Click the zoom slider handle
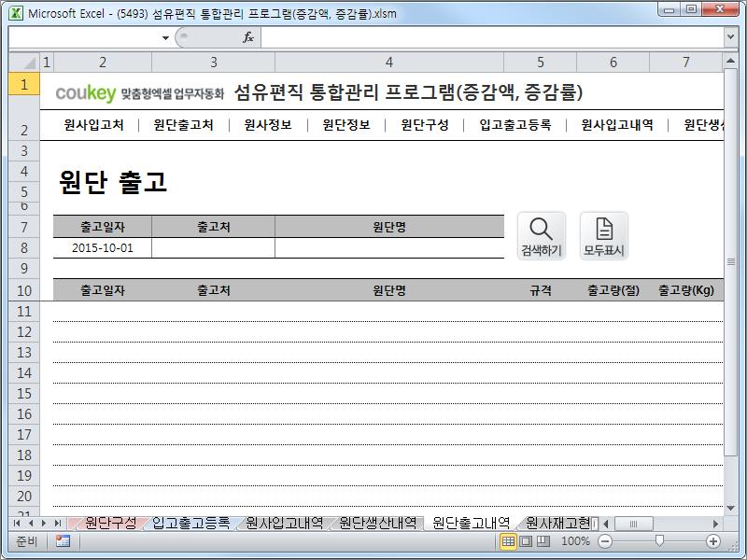The width and height of the screenshot is (747, 560). [659, 540]
